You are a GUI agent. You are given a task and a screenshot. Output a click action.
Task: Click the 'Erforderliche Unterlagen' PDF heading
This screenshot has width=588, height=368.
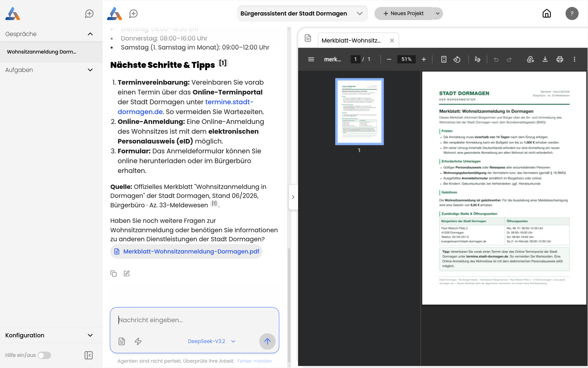coord(461,161)
